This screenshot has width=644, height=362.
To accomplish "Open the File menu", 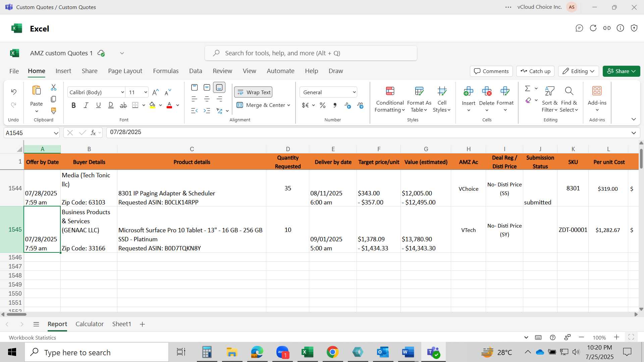I will [x=14, y=71].
